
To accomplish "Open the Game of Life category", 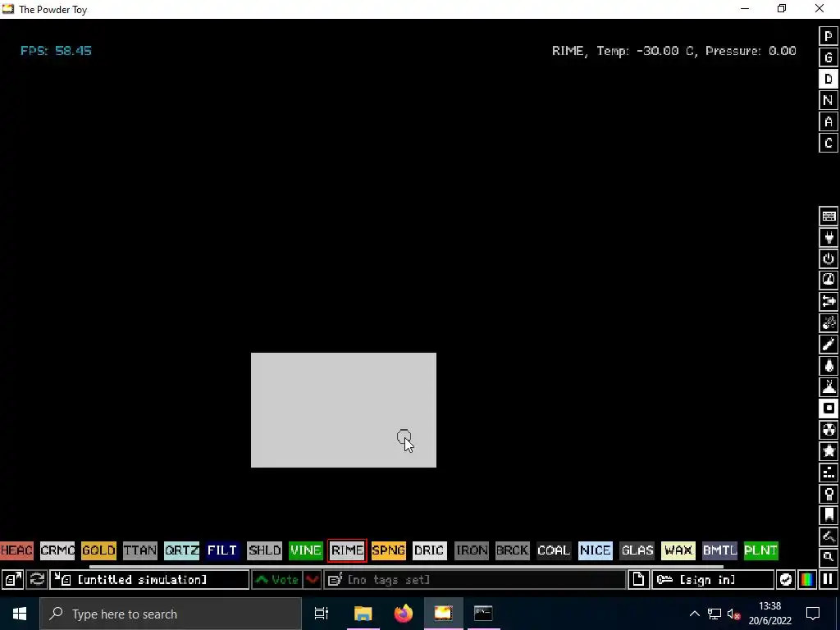I will [x=829, y=472].
